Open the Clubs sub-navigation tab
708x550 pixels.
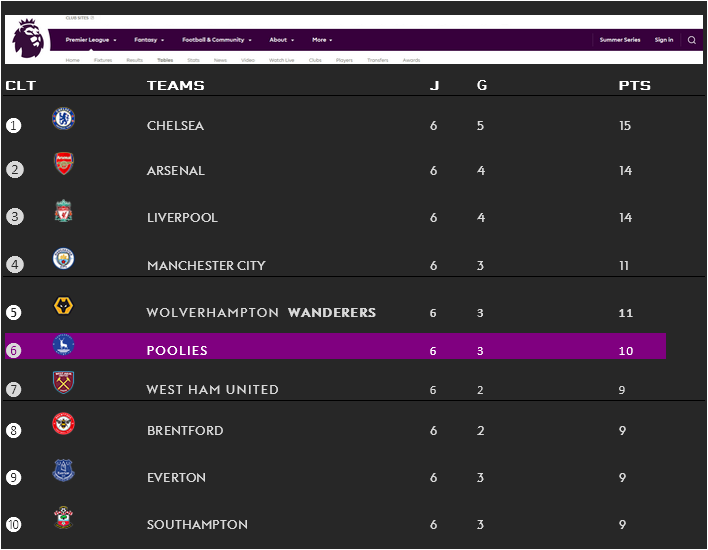pos(315,60)
